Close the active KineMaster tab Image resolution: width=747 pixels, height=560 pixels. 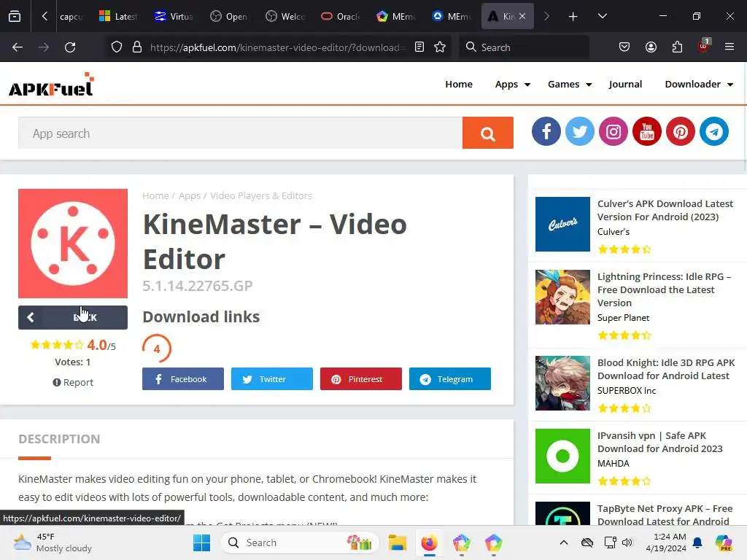[522, 16]
